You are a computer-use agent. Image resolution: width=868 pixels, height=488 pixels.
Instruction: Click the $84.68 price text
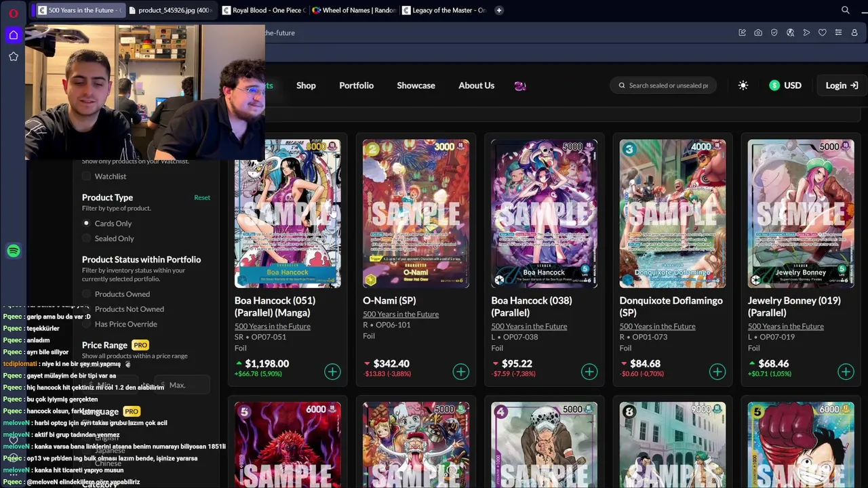[x=645, y=363]
